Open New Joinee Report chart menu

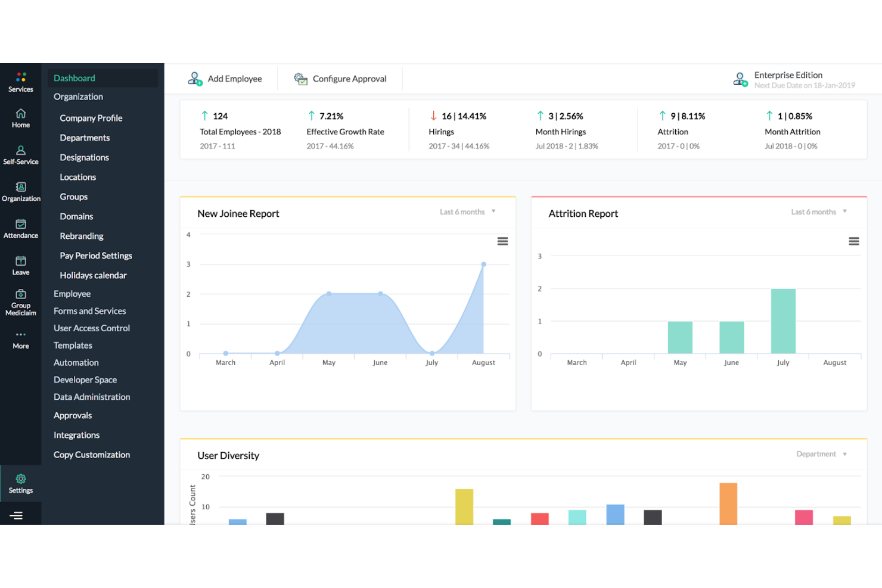(x=502, y=241)
